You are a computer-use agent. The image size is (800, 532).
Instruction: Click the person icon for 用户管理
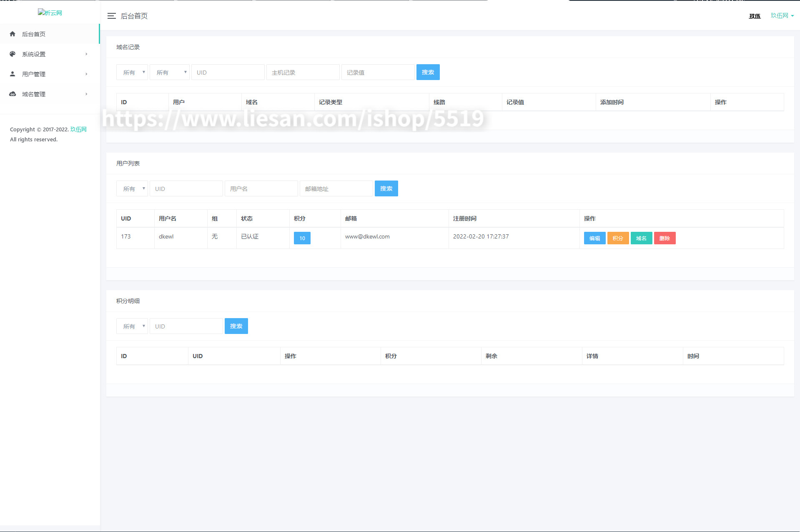pos(13,74)
